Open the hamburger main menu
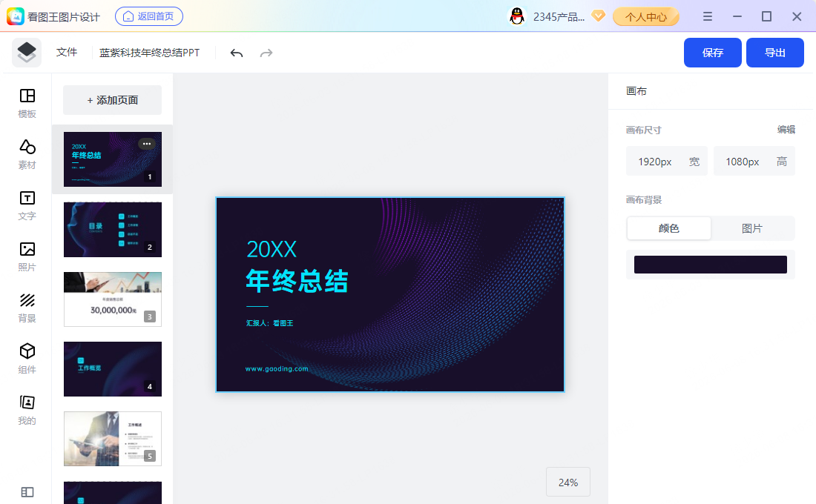The height and width of the screenshot is (504, 816). (707, 16)
